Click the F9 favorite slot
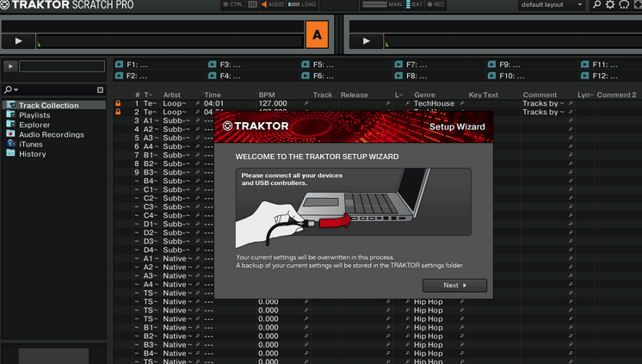 point(504,65)
